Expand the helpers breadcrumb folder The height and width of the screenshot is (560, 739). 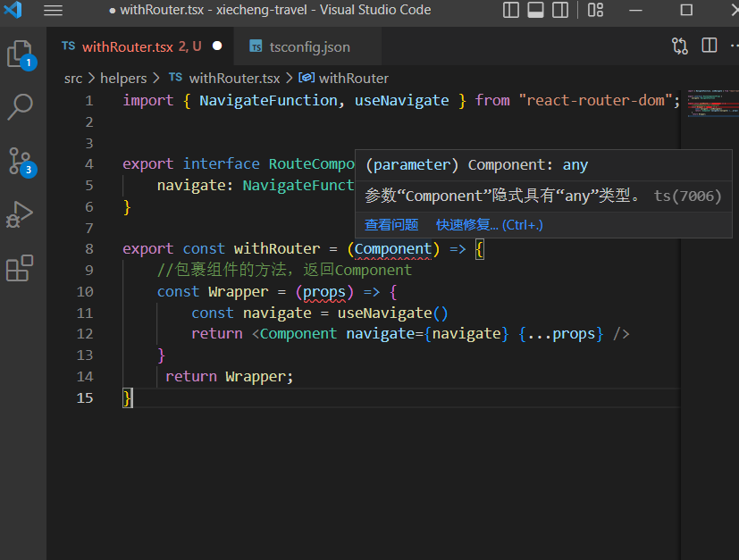click(x=123, y=78)
